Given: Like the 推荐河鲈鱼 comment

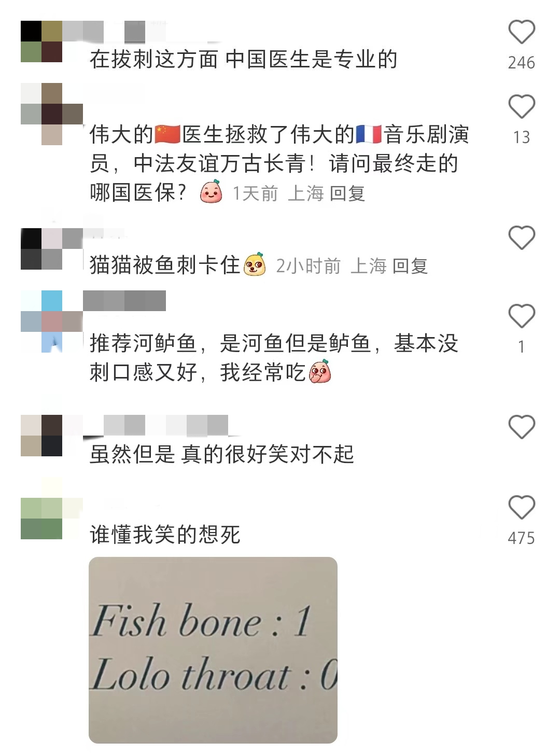Looking at the screenshot, I should [x=521, y=316].
